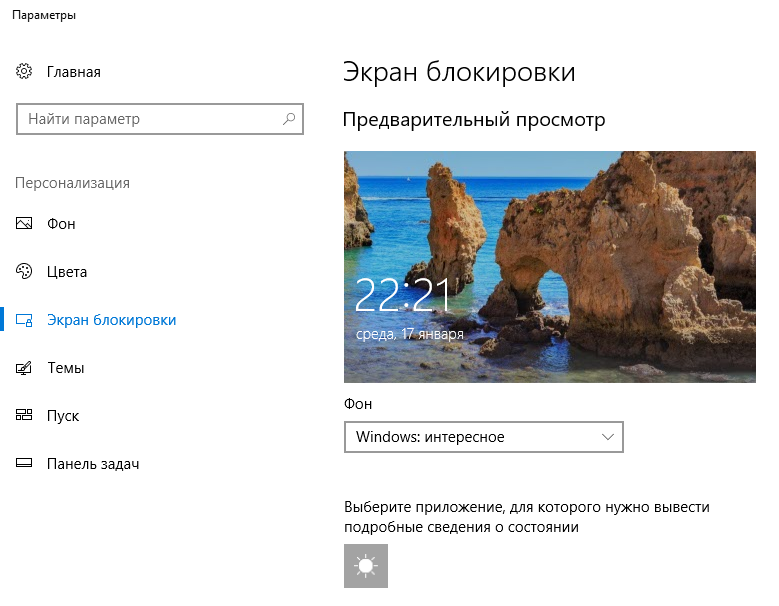Select Экран блокировки in sidebar

click(111, 320)
